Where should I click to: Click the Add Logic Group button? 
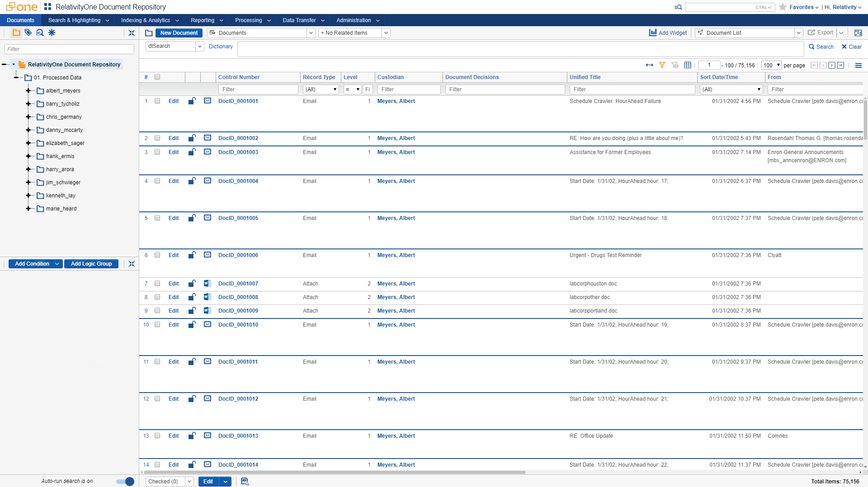click(91, 264)
